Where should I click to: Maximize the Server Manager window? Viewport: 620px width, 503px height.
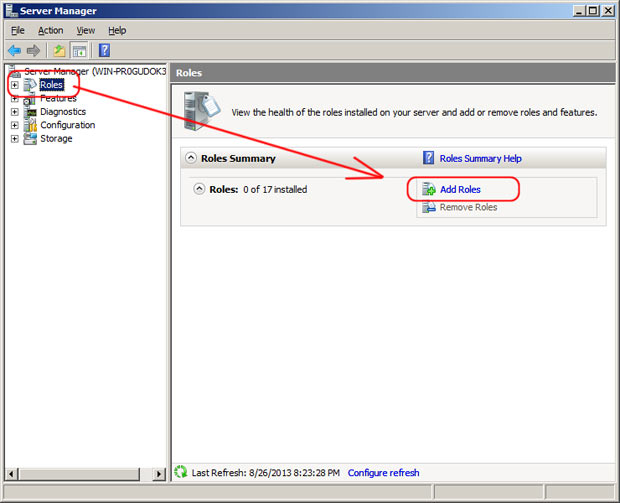(x=593, y=11)
